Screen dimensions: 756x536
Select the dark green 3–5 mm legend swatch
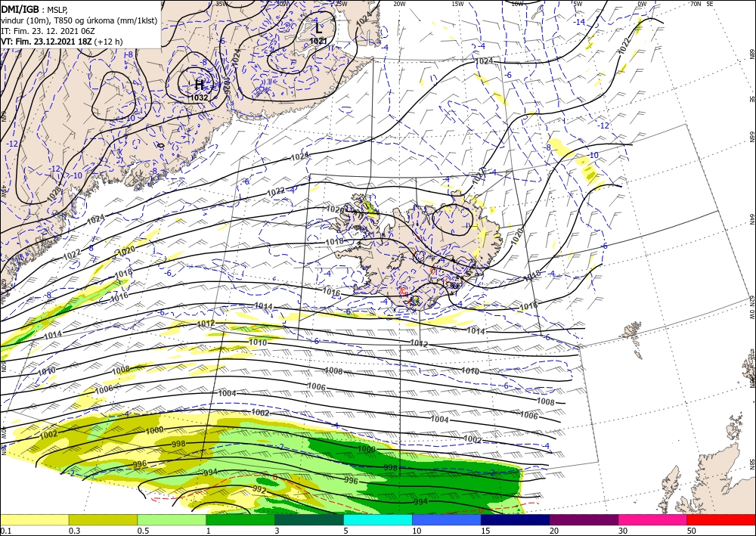[x=309, y=519]
